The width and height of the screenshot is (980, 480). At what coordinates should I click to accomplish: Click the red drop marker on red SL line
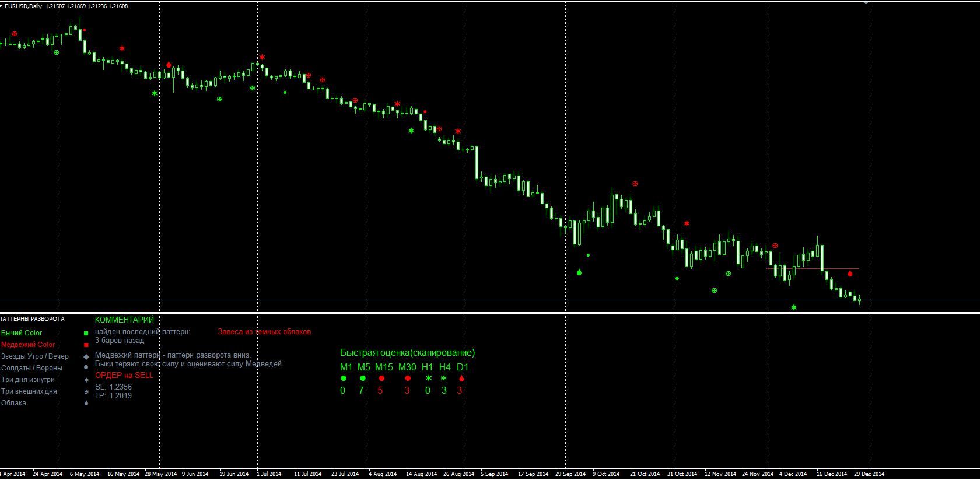[850, 273]
